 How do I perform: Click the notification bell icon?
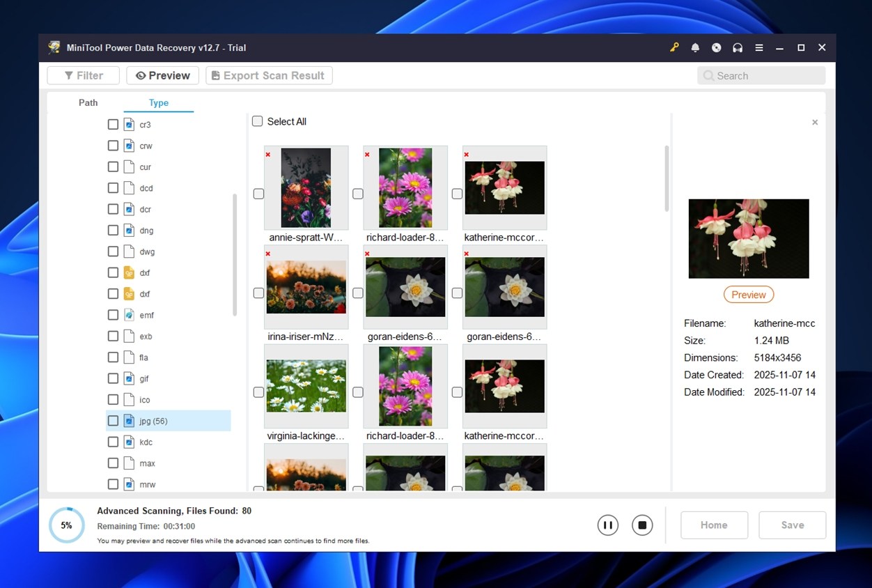(x=695, y=47)
